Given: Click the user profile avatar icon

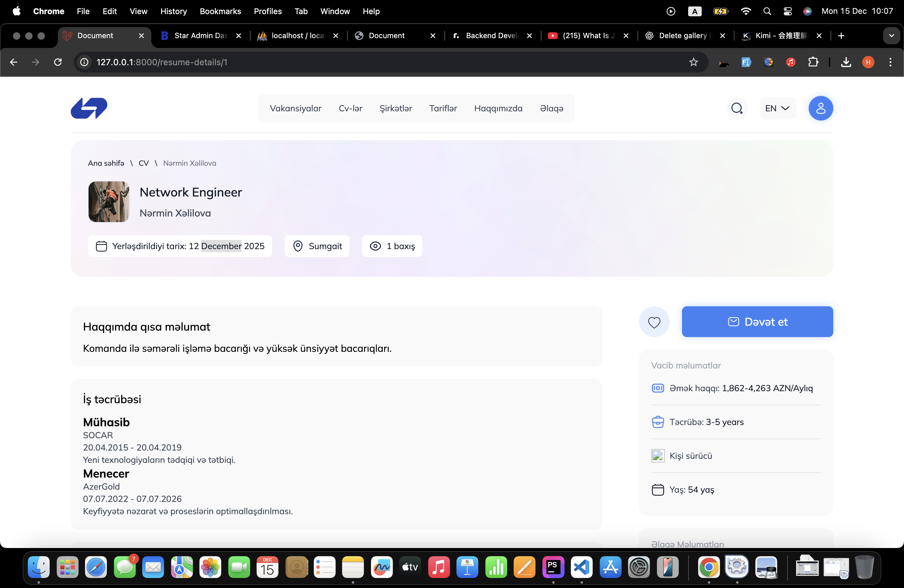Looking at the screenshot, I should pyautogui.click(x=820, y=108).
